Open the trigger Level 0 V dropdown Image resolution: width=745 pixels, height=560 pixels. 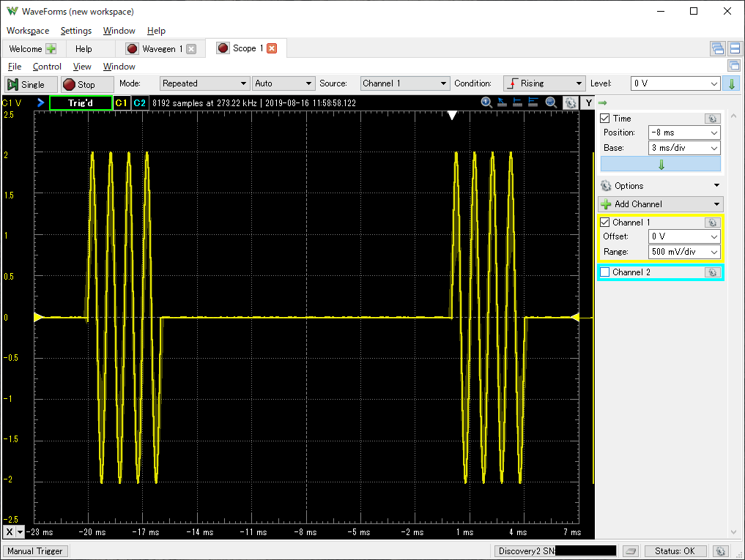(675, 83)
